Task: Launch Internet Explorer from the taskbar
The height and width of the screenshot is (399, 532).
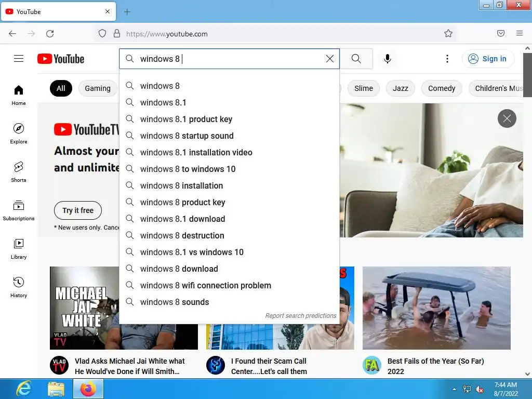Action: [23, 389]
